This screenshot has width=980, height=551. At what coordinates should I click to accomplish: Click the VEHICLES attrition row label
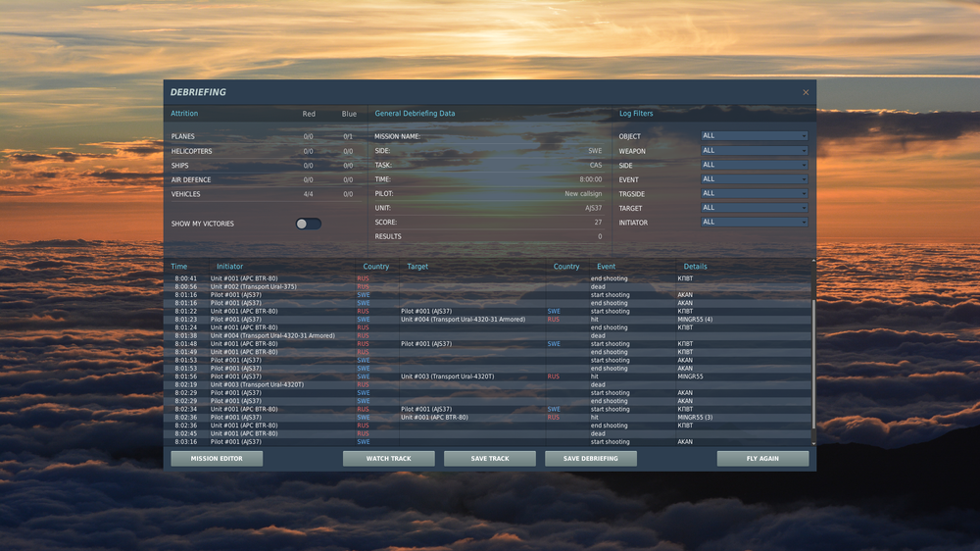tap(185, 194)
